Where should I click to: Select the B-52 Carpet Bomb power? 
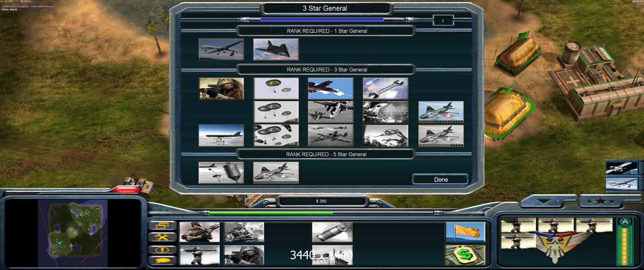coord(221,135)
